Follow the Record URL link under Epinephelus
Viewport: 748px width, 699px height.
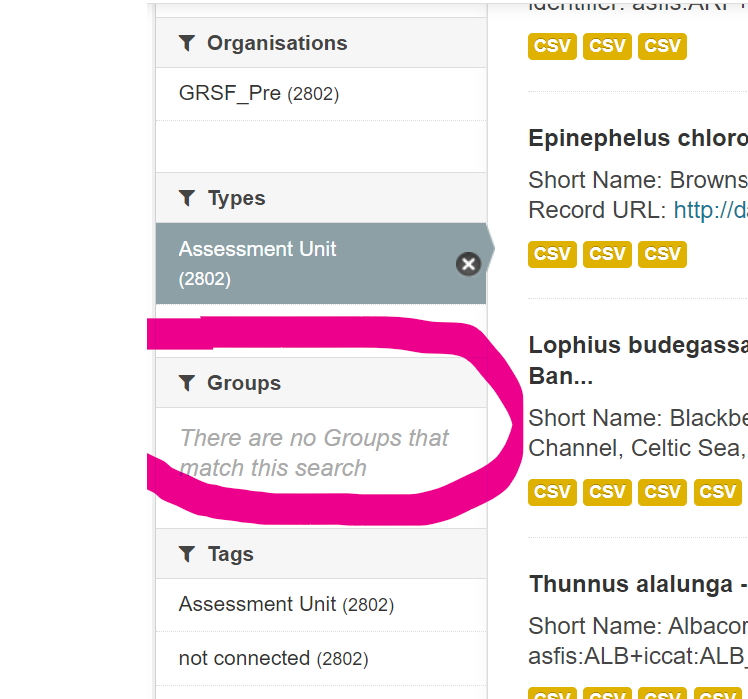coord(710,210)
